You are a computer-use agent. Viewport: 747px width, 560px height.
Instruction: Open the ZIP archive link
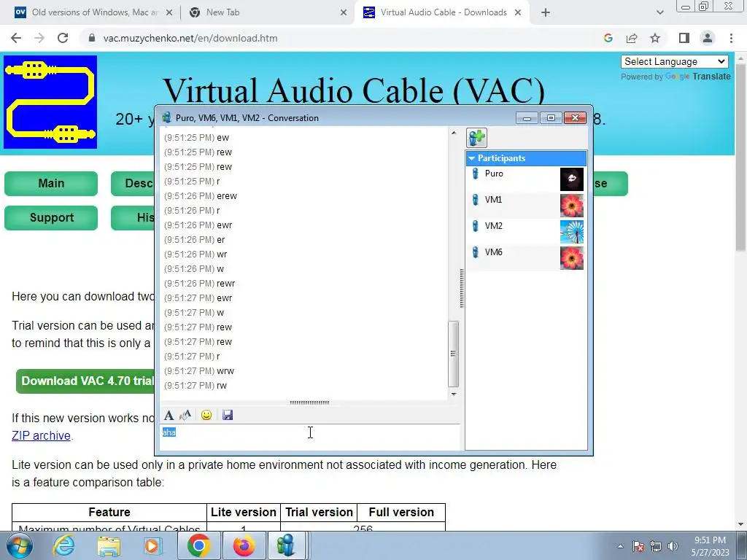(x=41, y=436)
